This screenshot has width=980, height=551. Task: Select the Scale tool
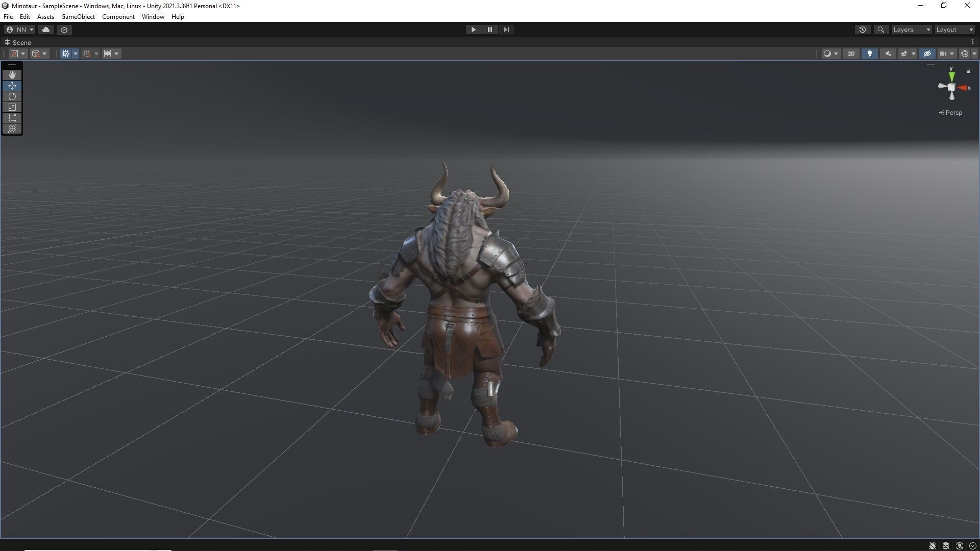pos(12,107)
